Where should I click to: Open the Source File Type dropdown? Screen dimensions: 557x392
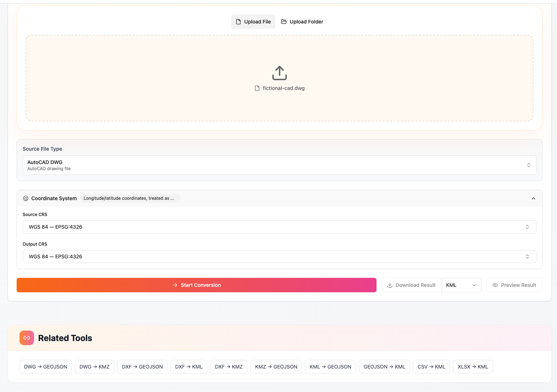click(279, 165)
